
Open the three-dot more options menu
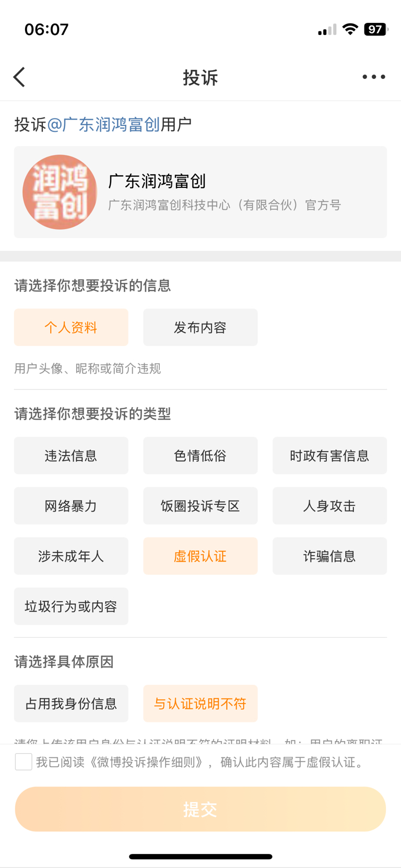(374, 77)
